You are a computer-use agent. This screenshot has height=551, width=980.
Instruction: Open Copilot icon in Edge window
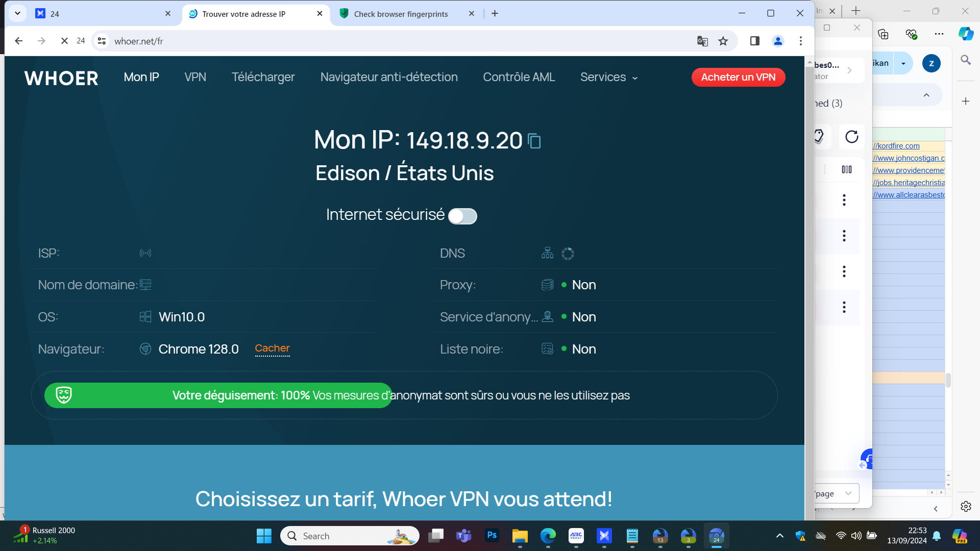coord(966,34)
